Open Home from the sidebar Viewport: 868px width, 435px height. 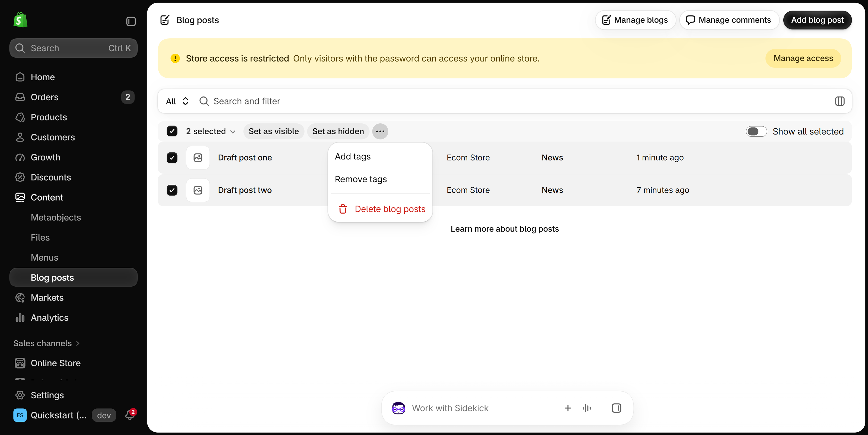pyautogui.click(x=74, y=77)
